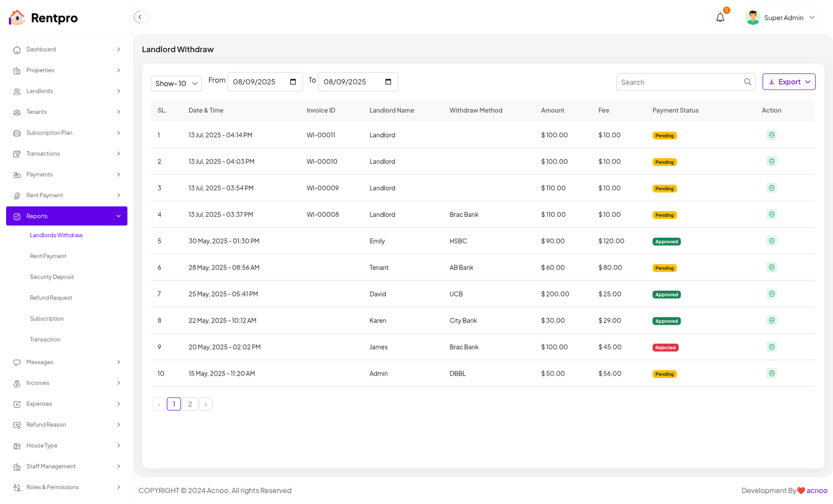This screenshot has width=833, height=504.
Task: Click the notification bell icon
Action: [720, 18]
